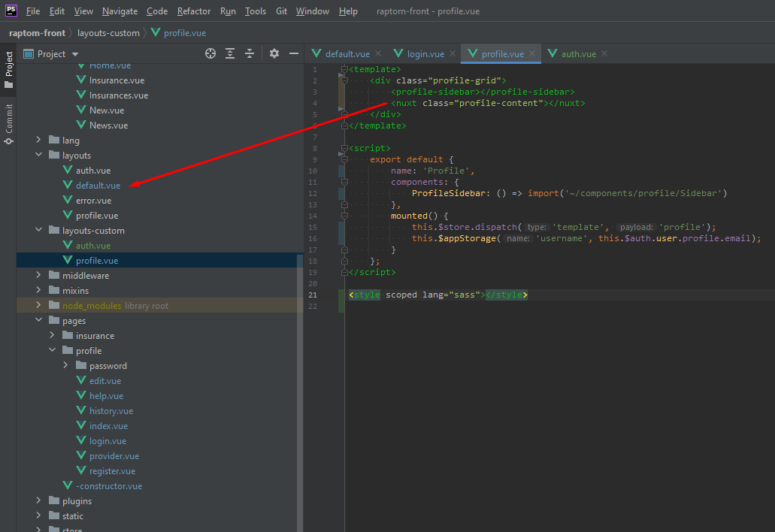Image resolution: width=775 pixels, height=532 pixels.
Task: Select history.vue in the profile folder
Action: [110, 411]
